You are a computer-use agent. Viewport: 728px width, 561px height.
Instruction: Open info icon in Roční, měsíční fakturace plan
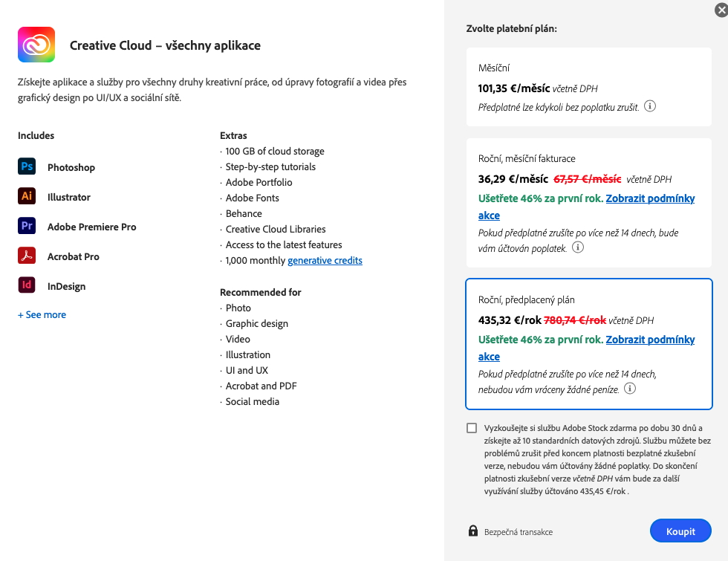(578, 247)
